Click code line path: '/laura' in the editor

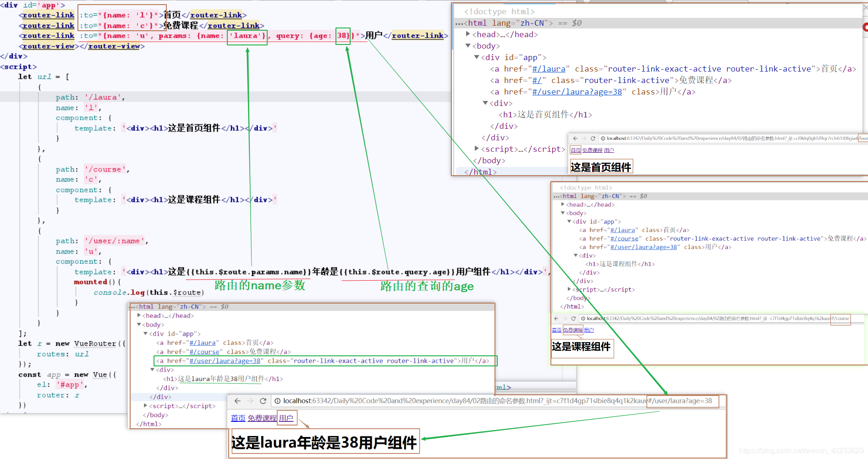pyautogui.click(x=90, y=97)
